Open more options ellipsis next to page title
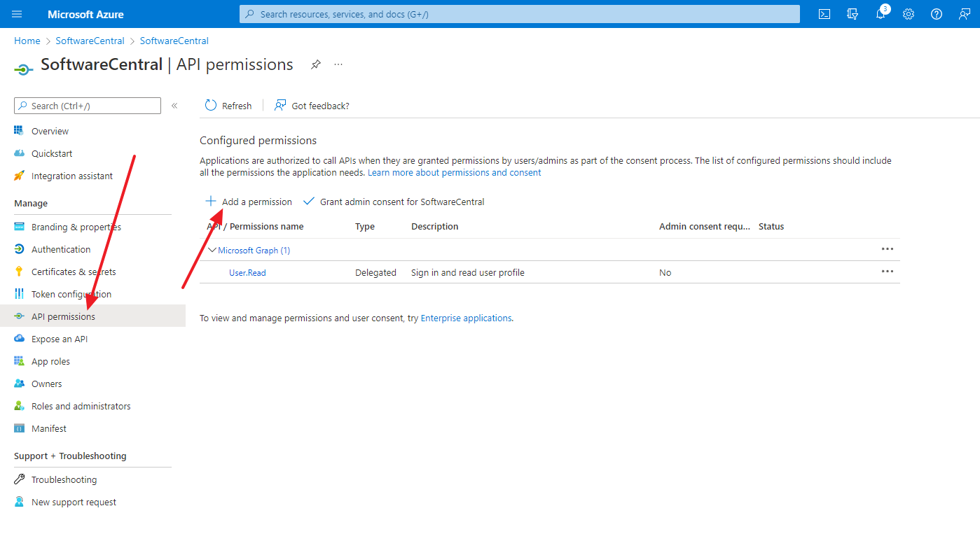 pyautogui.click(x=338, y=64)
